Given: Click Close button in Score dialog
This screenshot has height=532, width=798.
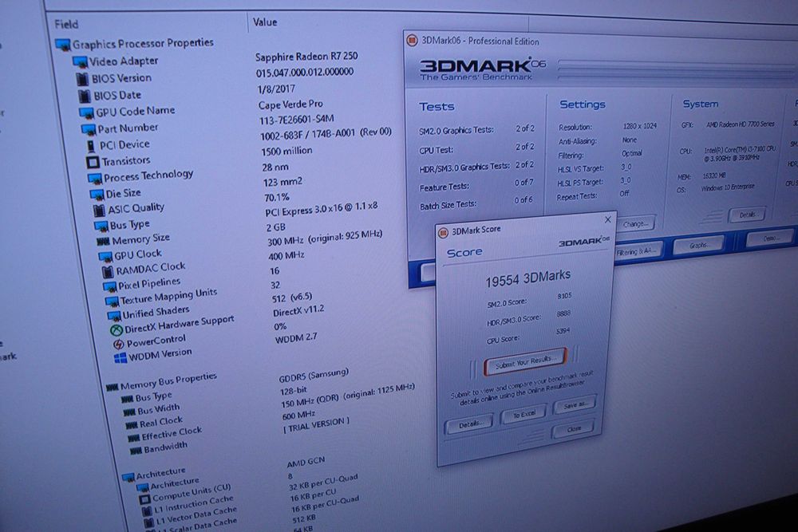Looking at the screenshot, I should 574,429.
